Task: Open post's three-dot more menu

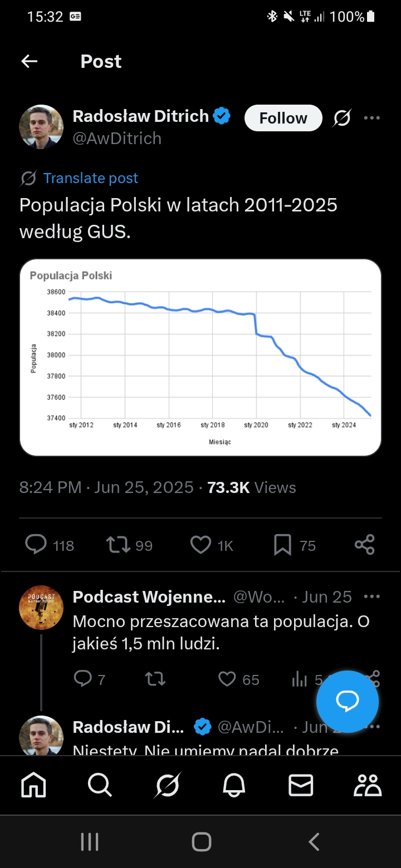Action: coord(371,118)
